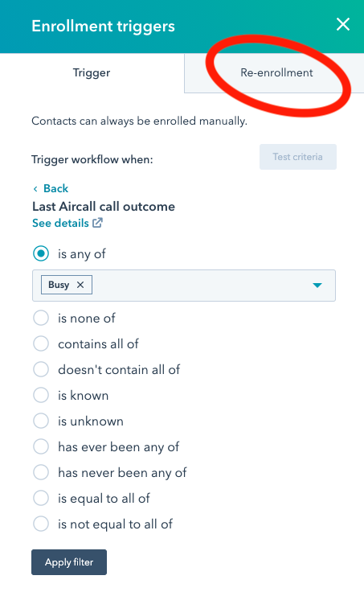Select "contains all of" radio button
Image resolution: width=364 pixels, height=592 pixels.
pyautogui.click(x=41, y=343)
